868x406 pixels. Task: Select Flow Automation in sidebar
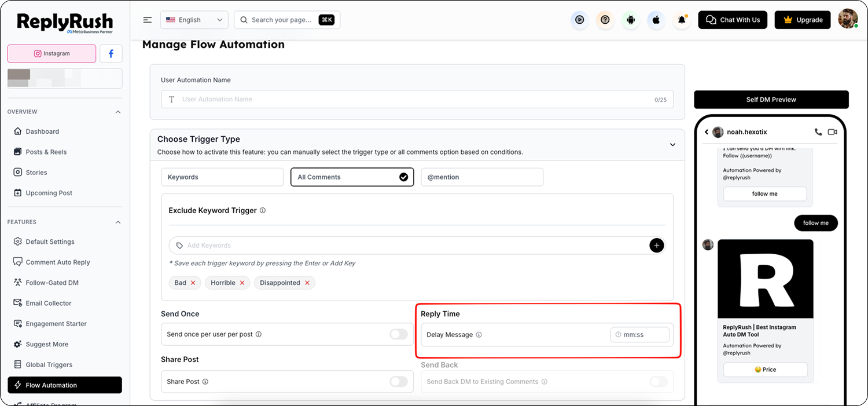click(x=65, y=385)
